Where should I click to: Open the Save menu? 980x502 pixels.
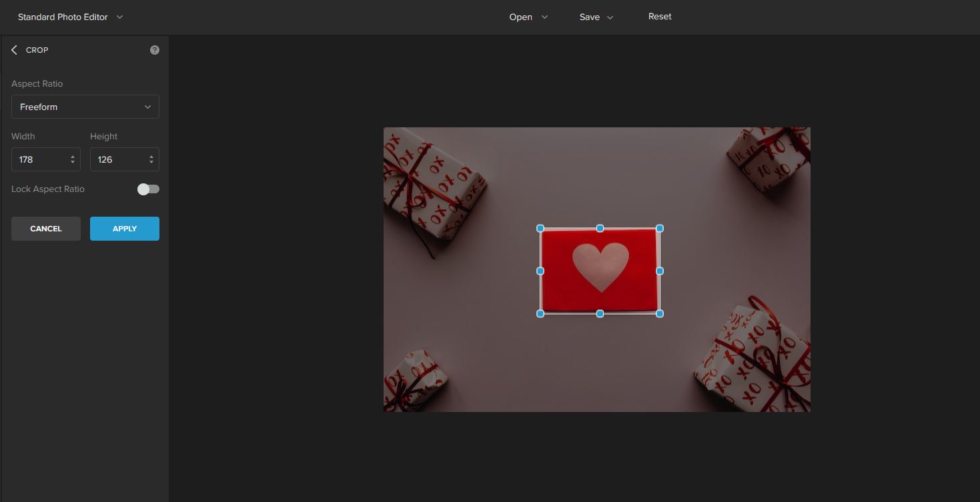click(596, 17)
